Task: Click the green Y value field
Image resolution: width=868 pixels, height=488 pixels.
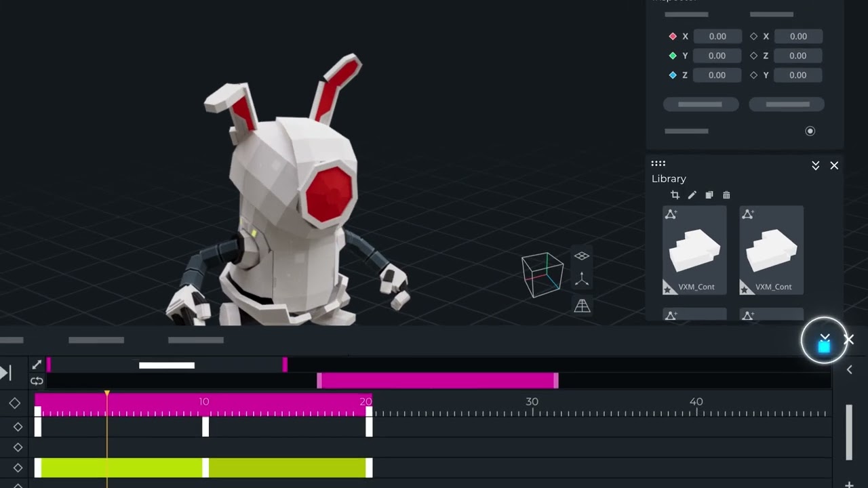Action: pyautogui.click(x=717, y=56)
